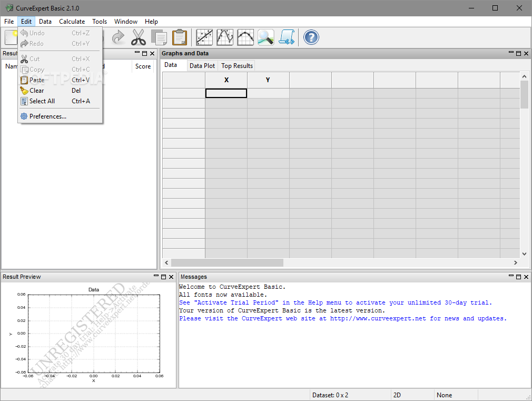Viewport: 532px width, 401px height.
Task: Minimize the Result Preview panel
Action: point(156,277)
